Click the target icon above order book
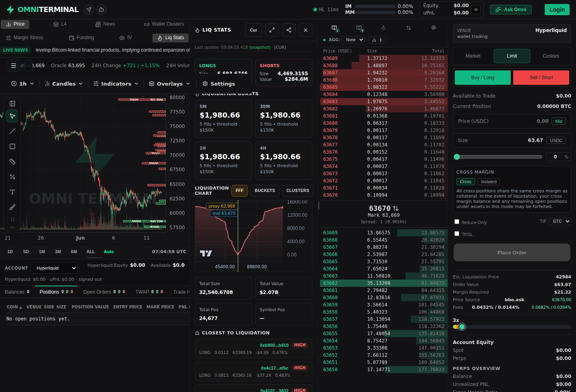576x392 pixels. (x=434, y=28)
